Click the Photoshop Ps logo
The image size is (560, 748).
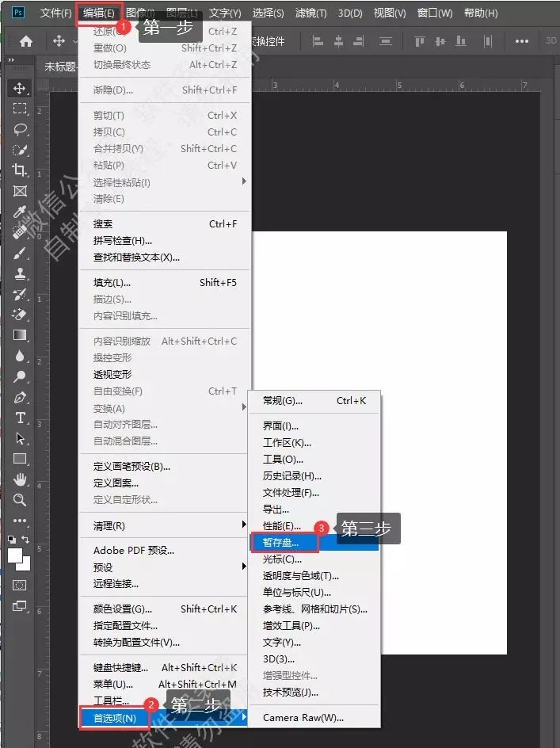[18, 12]
